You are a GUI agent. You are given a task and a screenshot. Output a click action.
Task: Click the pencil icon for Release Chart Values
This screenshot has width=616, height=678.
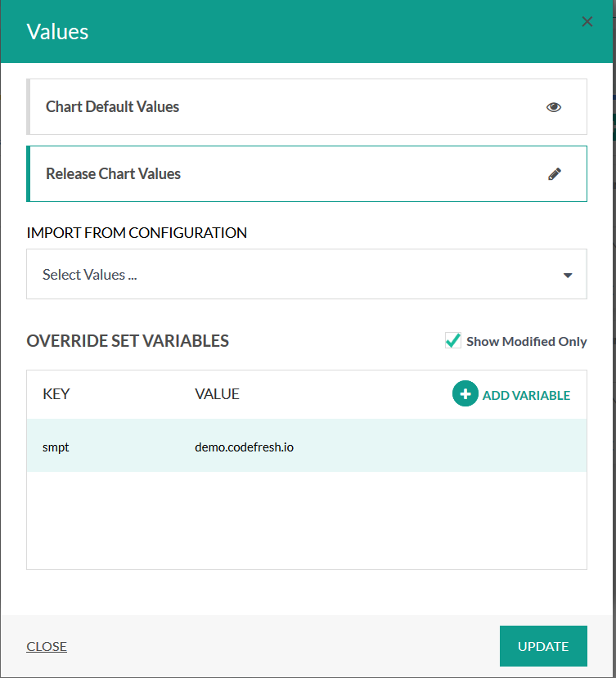pyautogui.click(x=555, y=174)
